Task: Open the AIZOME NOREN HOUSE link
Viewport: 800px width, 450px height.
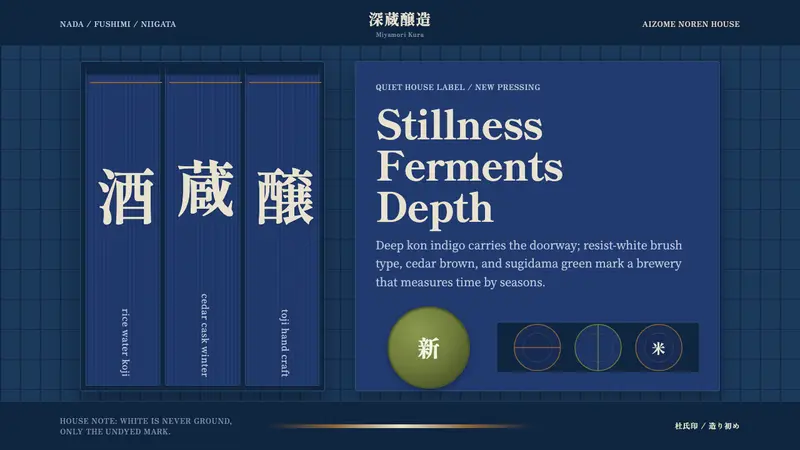Action: pyautogui.click(x=691, y=24)
